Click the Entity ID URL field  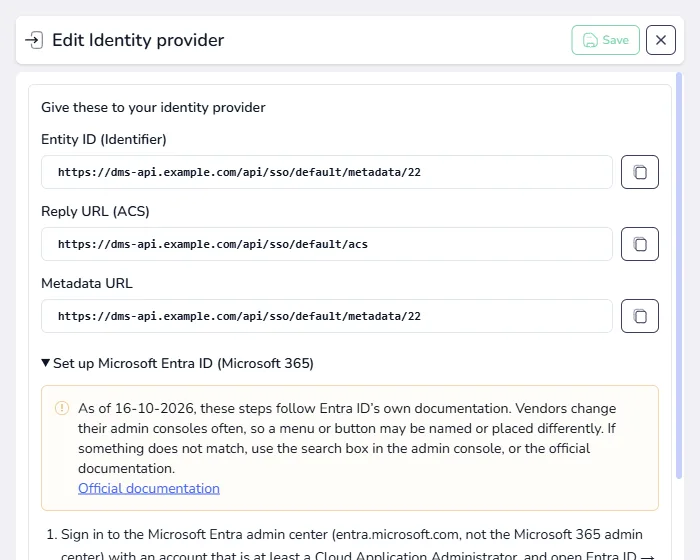coord(327,172)
